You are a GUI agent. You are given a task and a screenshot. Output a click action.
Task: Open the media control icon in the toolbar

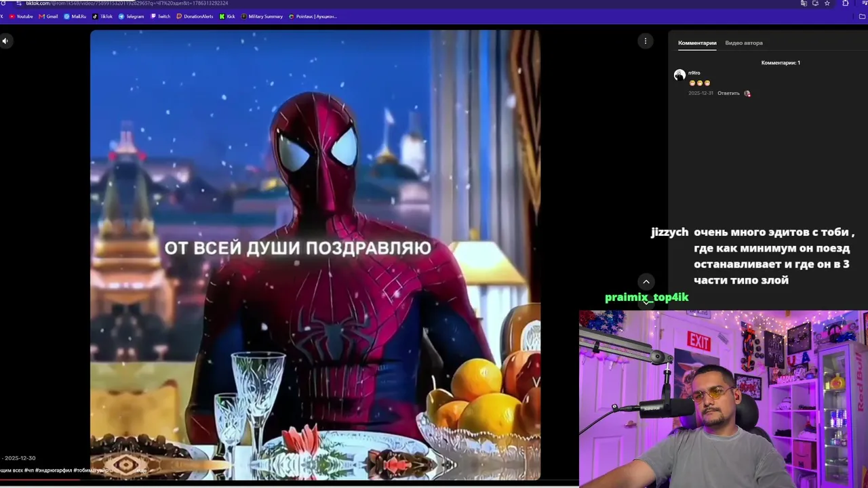864,3
